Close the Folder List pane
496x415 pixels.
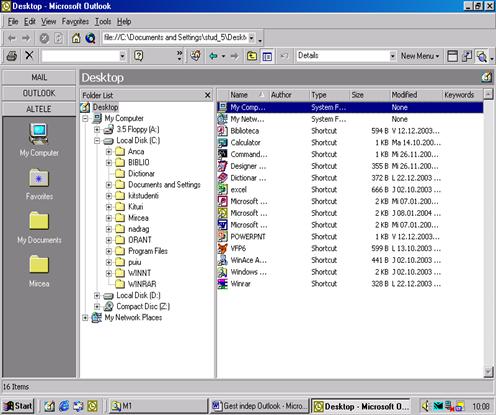(x=207, y=95)
